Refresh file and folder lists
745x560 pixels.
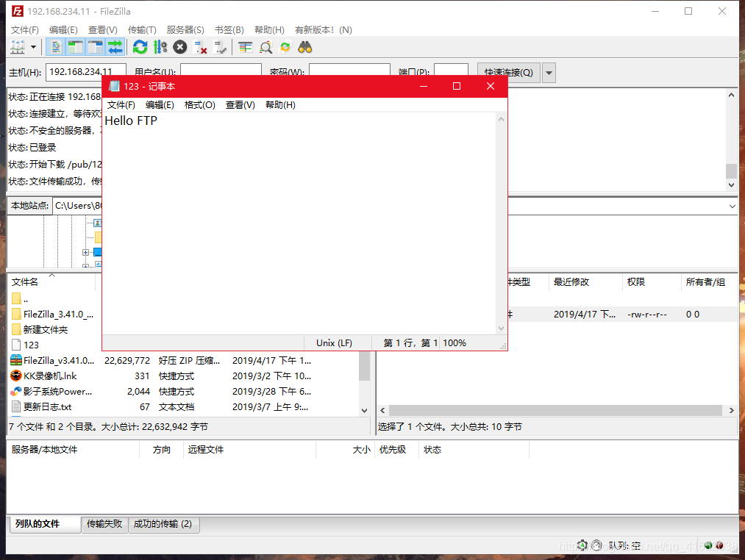(140, 47)
